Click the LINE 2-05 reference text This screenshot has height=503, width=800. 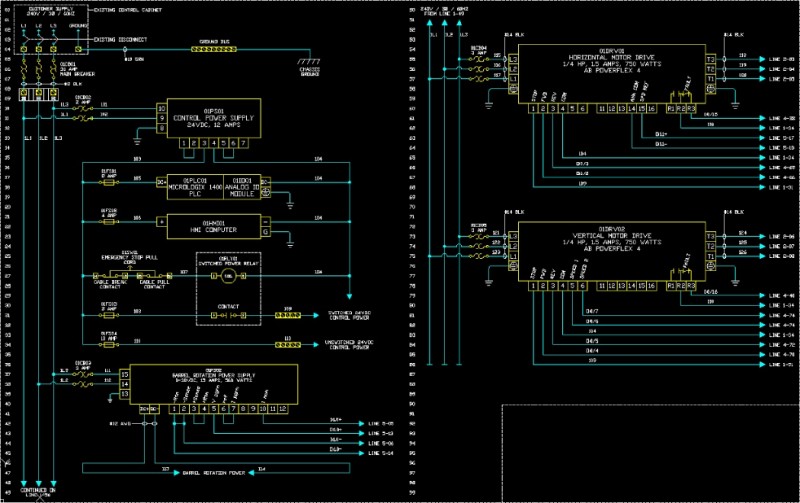click(x=782, y=79)
